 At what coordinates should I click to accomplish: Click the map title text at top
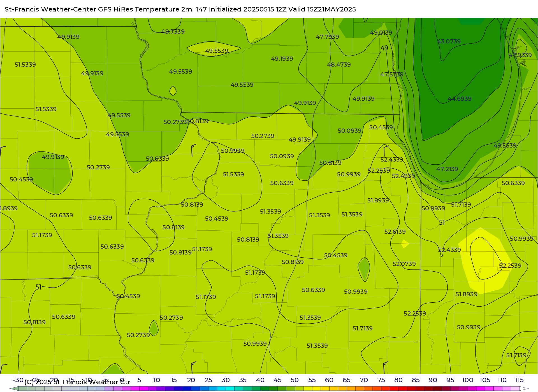tap(180, 9)
